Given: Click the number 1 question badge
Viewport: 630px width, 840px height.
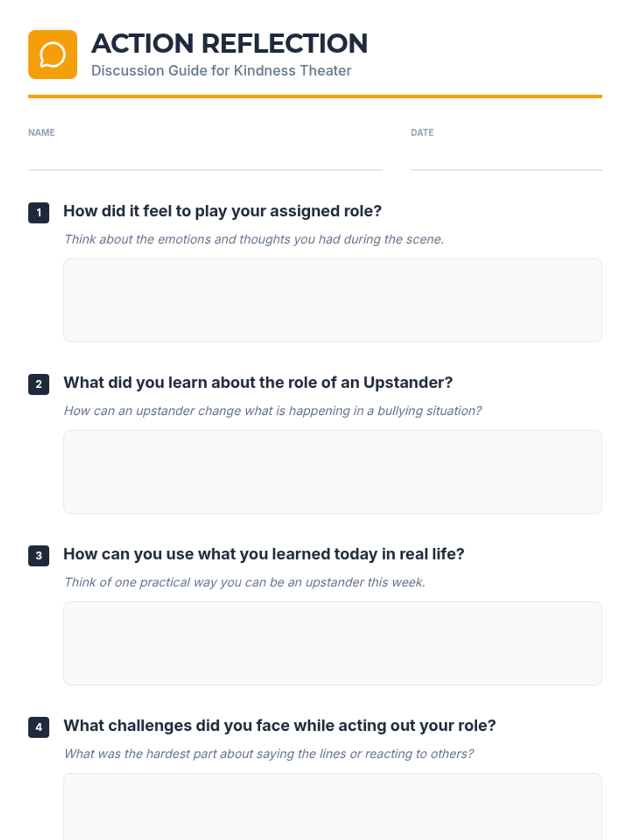Looking at the screenshot, I should pos(39,213).
